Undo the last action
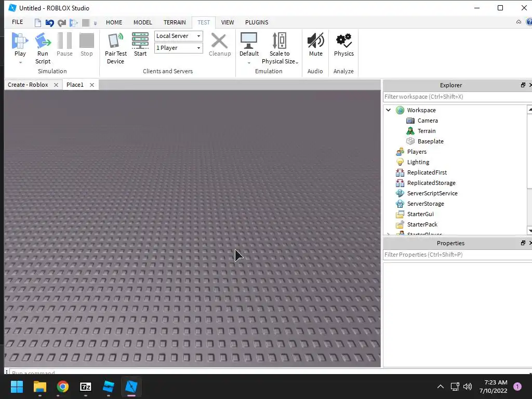The width and height of the screenshot is (532, 399). tap(49, 23)
